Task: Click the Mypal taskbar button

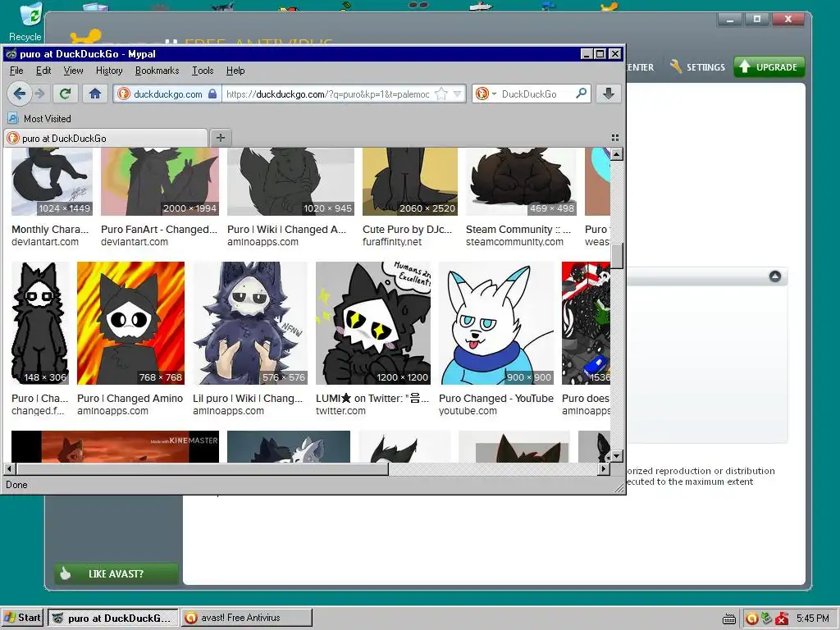Action: coord(113,618)
